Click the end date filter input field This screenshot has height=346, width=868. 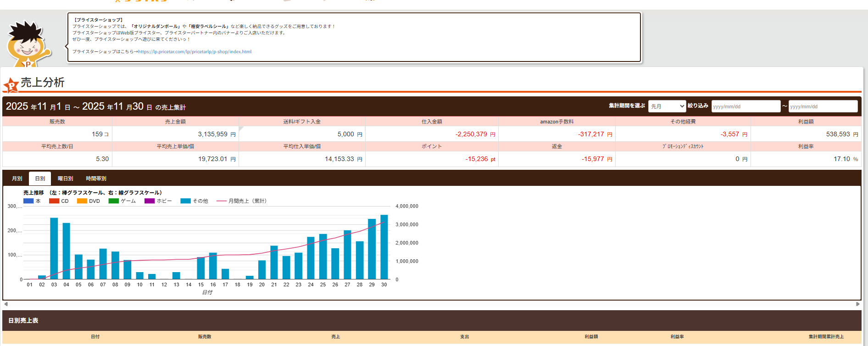coord(823,106)
